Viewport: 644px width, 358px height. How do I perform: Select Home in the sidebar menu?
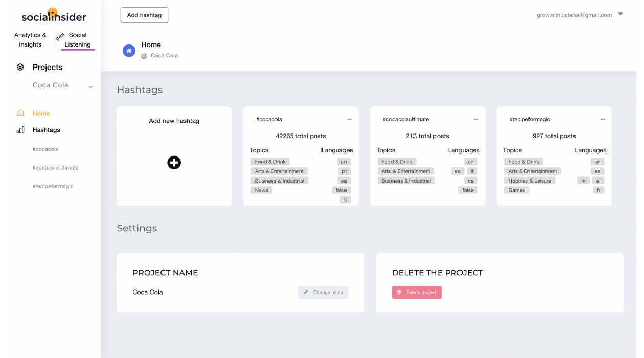[41, 113]
